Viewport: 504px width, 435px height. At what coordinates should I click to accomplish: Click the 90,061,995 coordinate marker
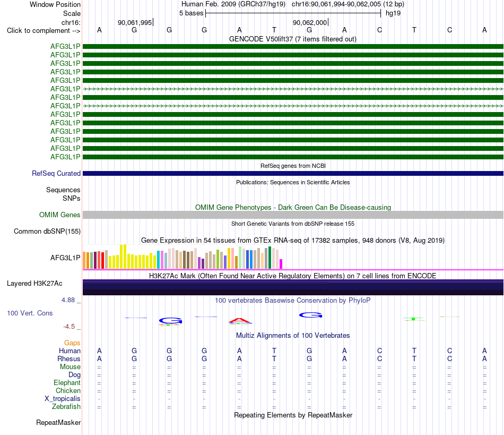coord(135,22)
